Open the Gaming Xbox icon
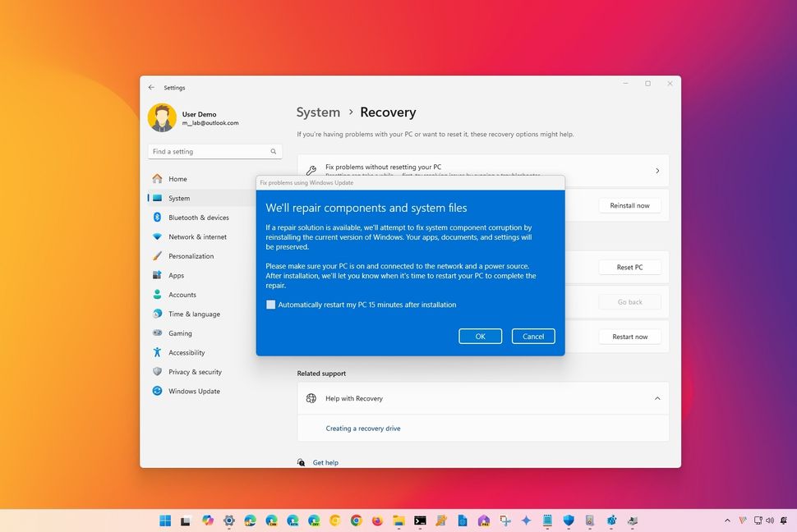Image resolution: width=797 pixels, height=532 pixels. coord(158,332)
